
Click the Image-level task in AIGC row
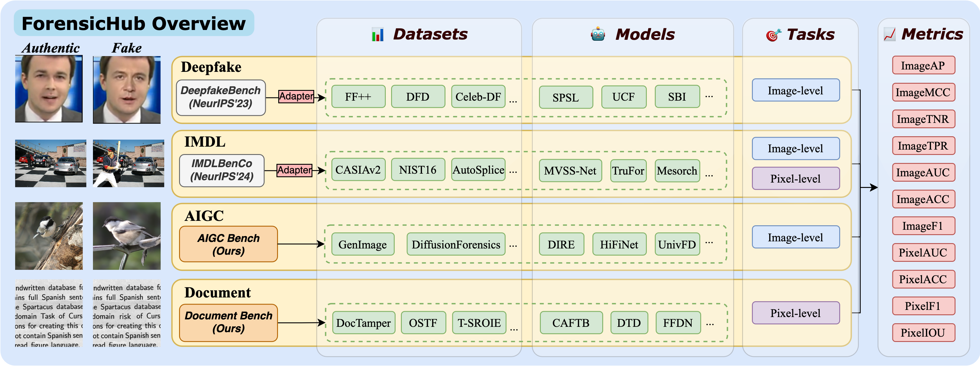click(x=796, y=237)
